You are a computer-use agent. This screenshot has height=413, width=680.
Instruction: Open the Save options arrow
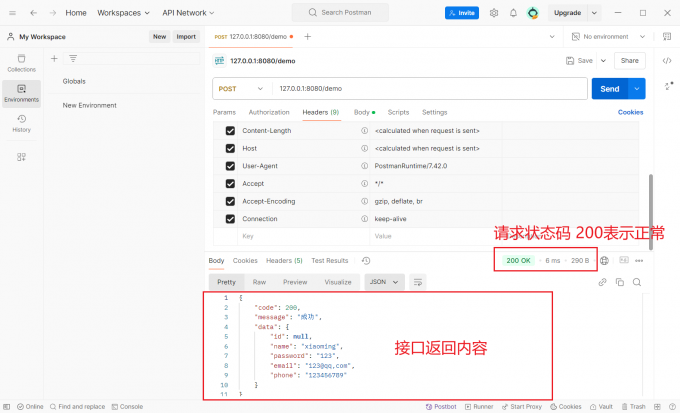pyautogui.click(x=603, y=61)
